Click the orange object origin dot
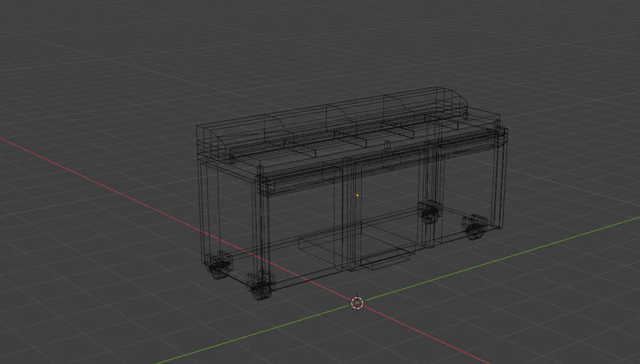Viewport: 640px width, 364px height. pos(358,196)
